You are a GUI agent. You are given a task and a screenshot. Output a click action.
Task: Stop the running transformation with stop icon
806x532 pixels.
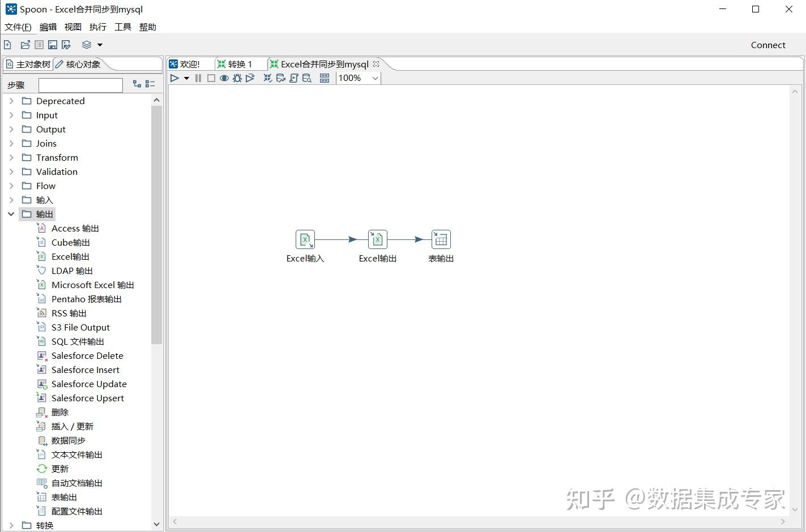click(211, 78)
